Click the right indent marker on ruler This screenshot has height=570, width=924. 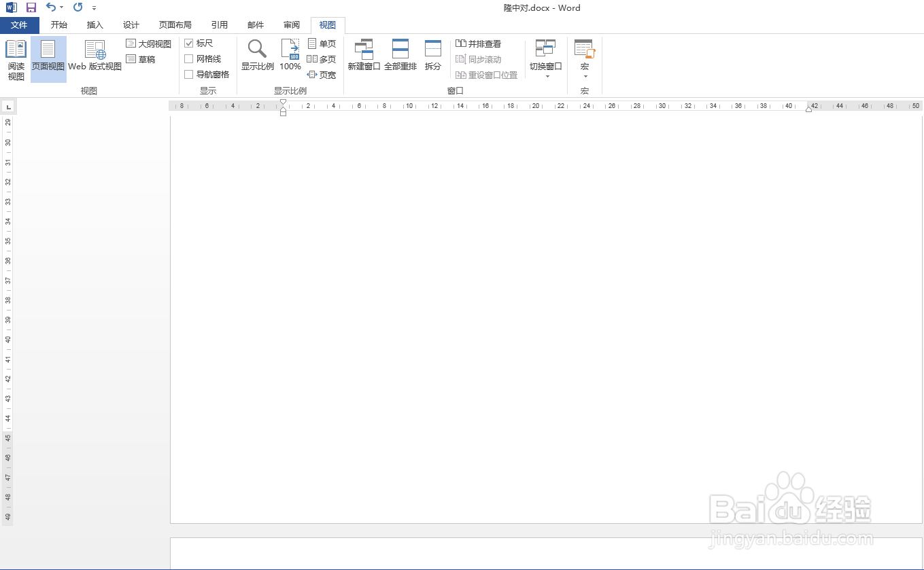tap(808, 109)
